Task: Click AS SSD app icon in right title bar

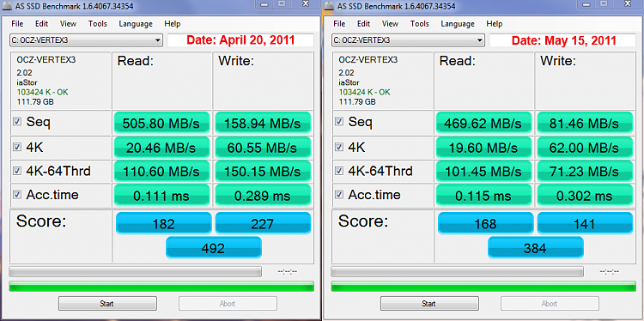Action: coord(330,6)
